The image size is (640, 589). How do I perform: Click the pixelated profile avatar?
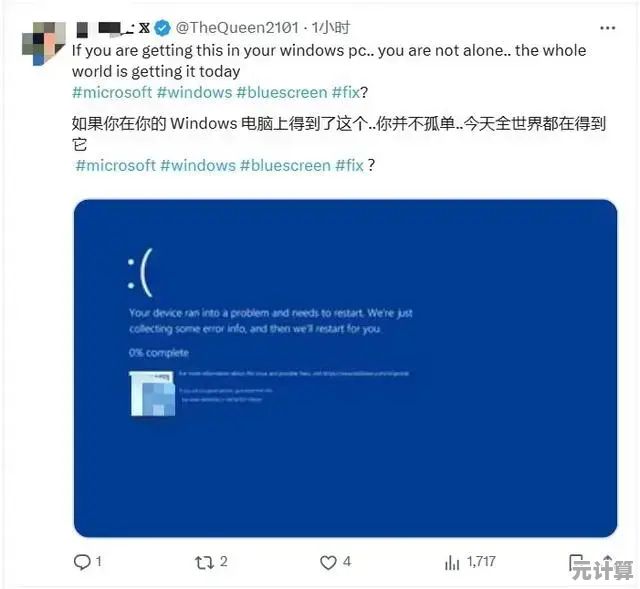pyautogui.click(x=44, y=43)
